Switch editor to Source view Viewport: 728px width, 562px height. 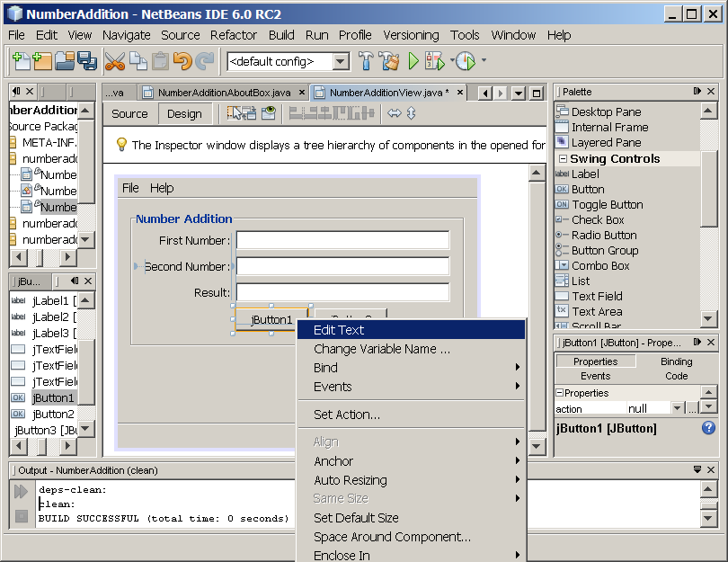tap(129, 114)
